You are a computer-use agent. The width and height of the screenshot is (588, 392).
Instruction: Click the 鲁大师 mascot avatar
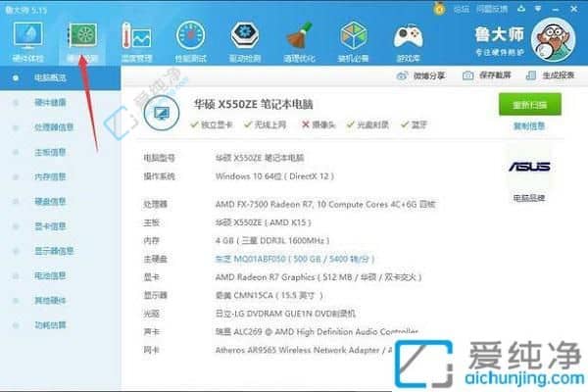point(554,39)
